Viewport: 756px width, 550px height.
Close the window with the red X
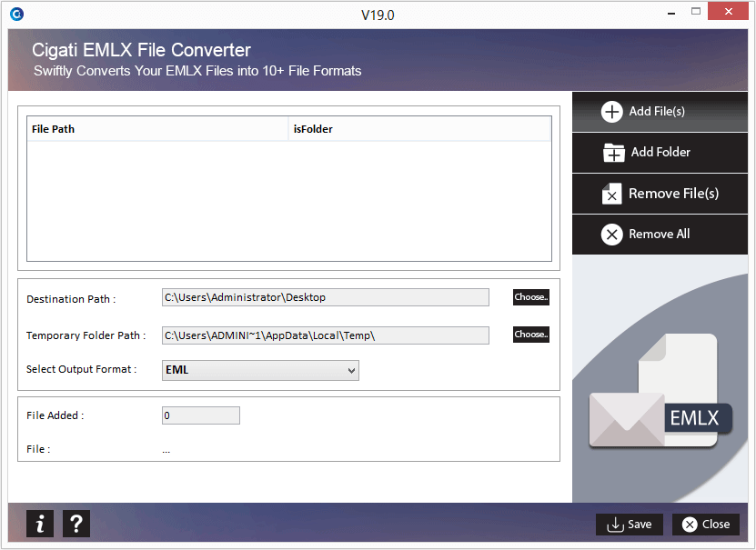point(728,12)
